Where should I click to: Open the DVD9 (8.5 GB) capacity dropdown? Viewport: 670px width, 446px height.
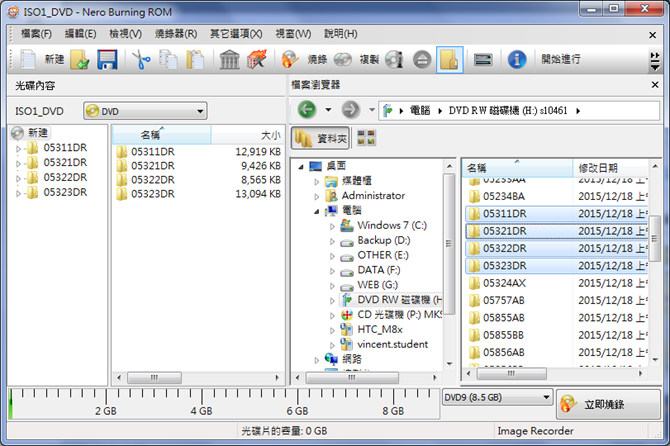pyautogui.click(x=497, y=398)
